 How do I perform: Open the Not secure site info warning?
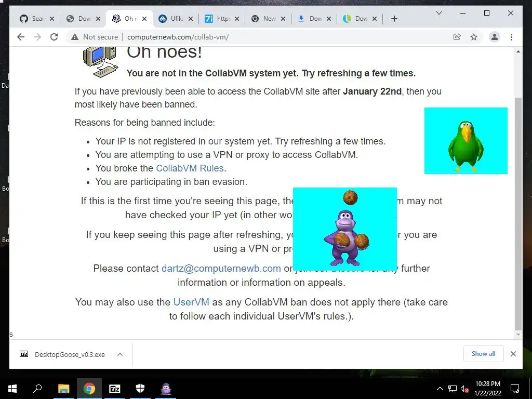click(x=95, y=37)
